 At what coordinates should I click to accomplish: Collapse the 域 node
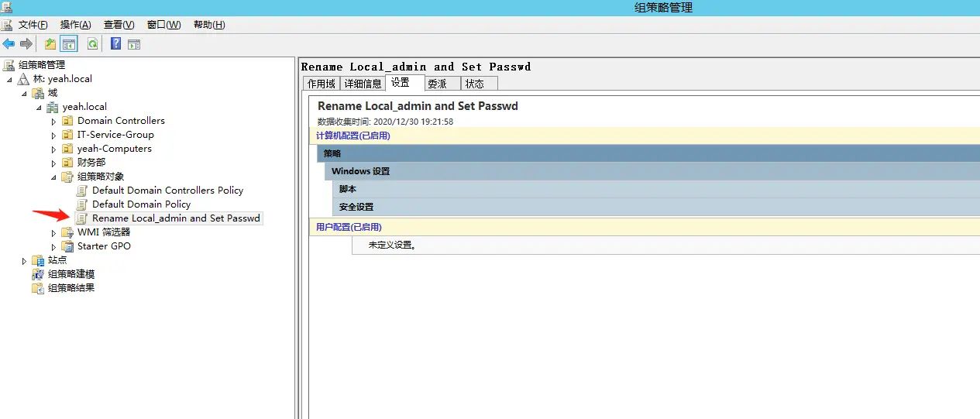pyautogui.click(x=25, y=94)
